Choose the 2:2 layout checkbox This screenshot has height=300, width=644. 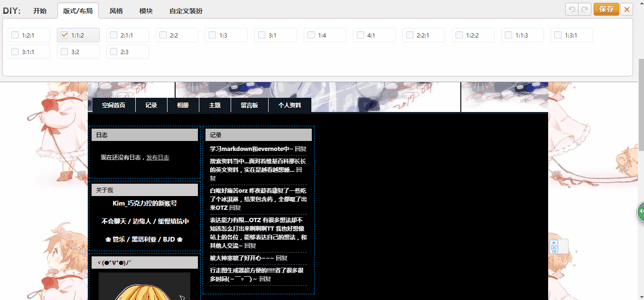pyautogui.click(x=163, y=35)
